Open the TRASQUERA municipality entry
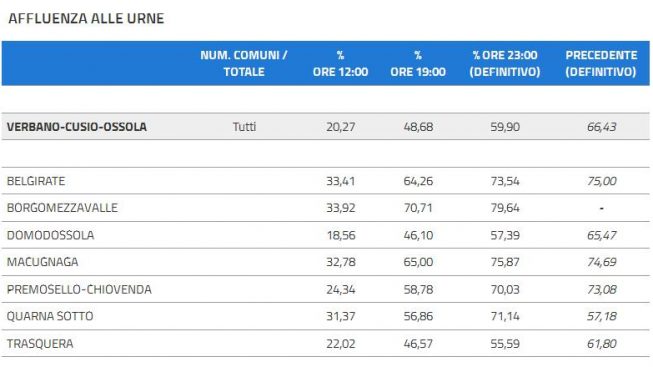This screenshot has height=367, width=653. (40, 344)
